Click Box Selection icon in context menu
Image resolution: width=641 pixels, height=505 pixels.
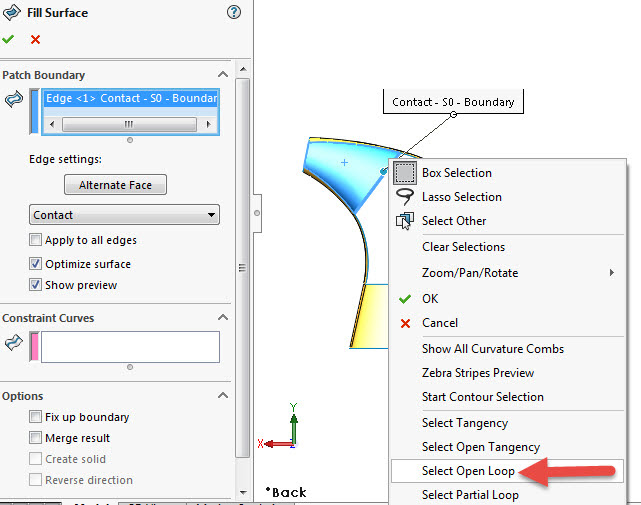pos(405,173)
